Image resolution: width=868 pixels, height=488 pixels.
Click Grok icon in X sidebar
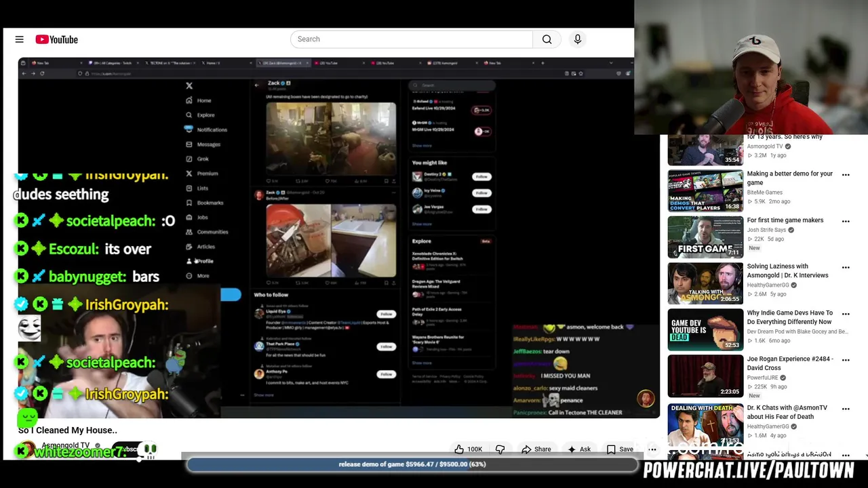[x=189, y=159]
